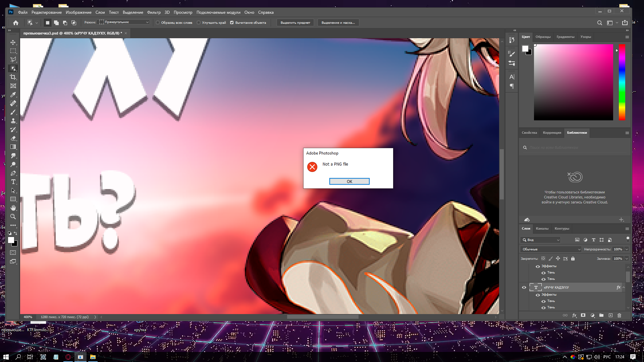The height and width of the screenshot is (362, 644).
Task: Click the vertical hue slider
Action: 622,82
